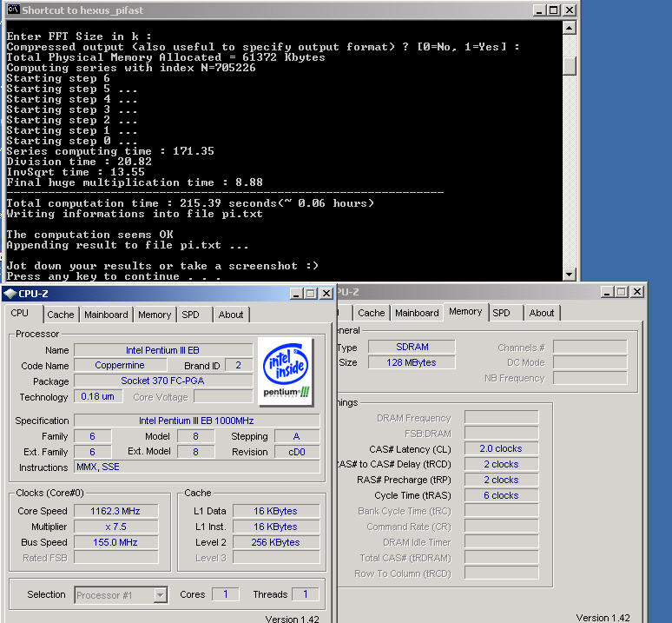This screenshot has height=623, width=672.
Task: Click the Code Name value 'Coppermine'
Action: [120, 365]
